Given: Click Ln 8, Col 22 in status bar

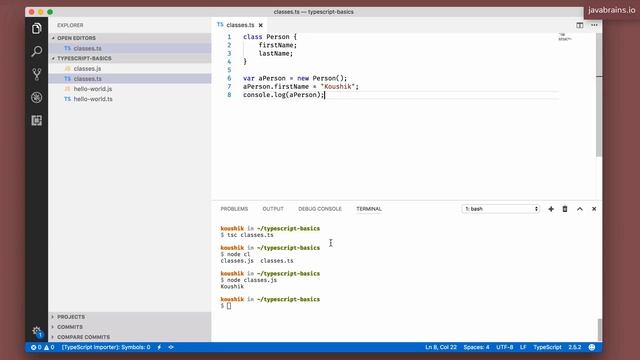Looking at the screenshot, I should pos(441,347).
